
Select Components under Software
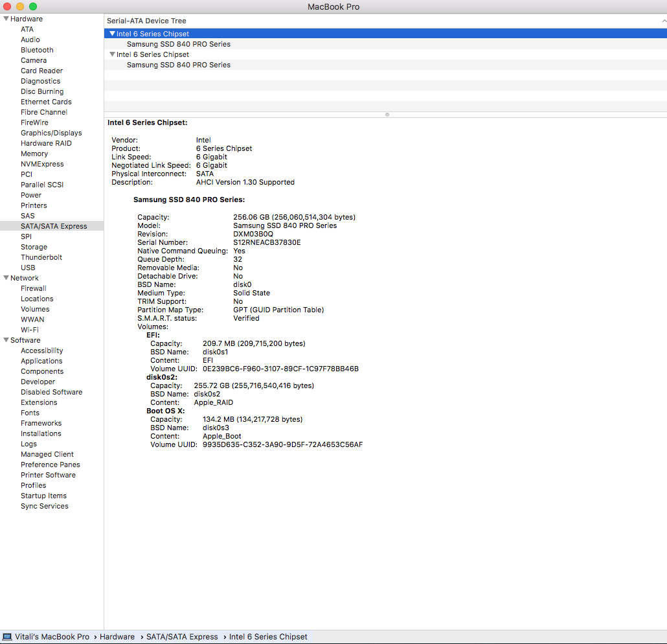click(x=42, y=371)
